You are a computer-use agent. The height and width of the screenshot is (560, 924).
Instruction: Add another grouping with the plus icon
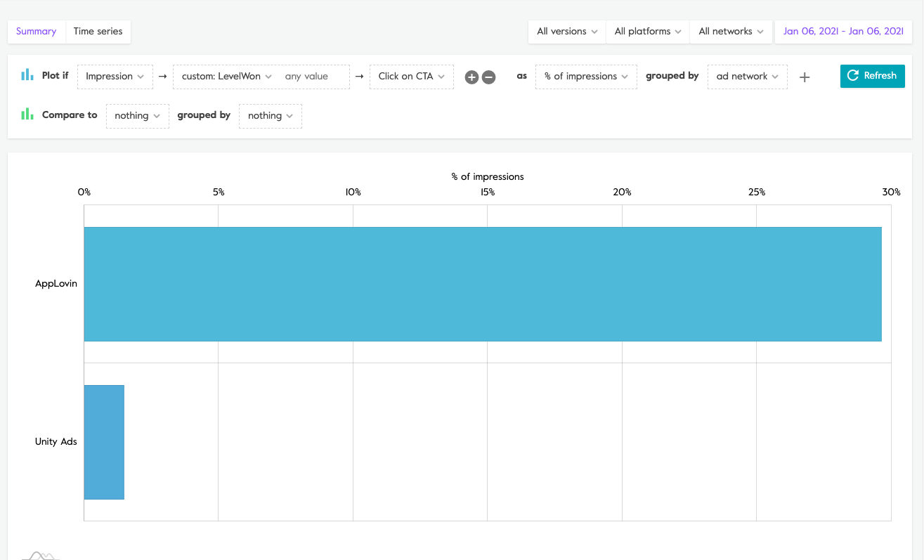coord(805,77)
